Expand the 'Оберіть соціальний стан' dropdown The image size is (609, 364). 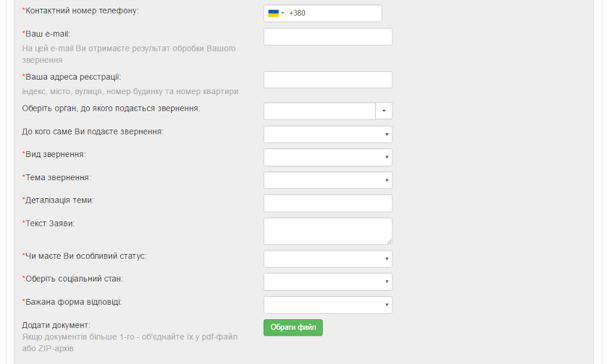[x=327, y=282]
